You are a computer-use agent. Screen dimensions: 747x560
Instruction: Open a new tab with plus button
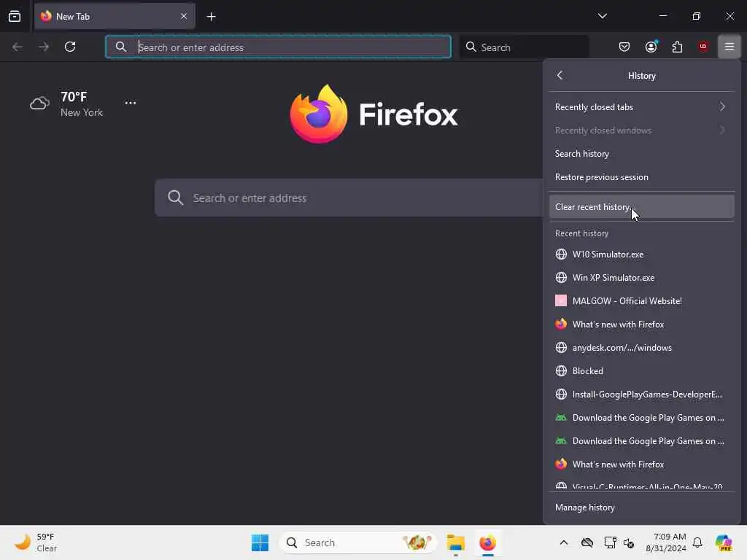coord(211,17)
